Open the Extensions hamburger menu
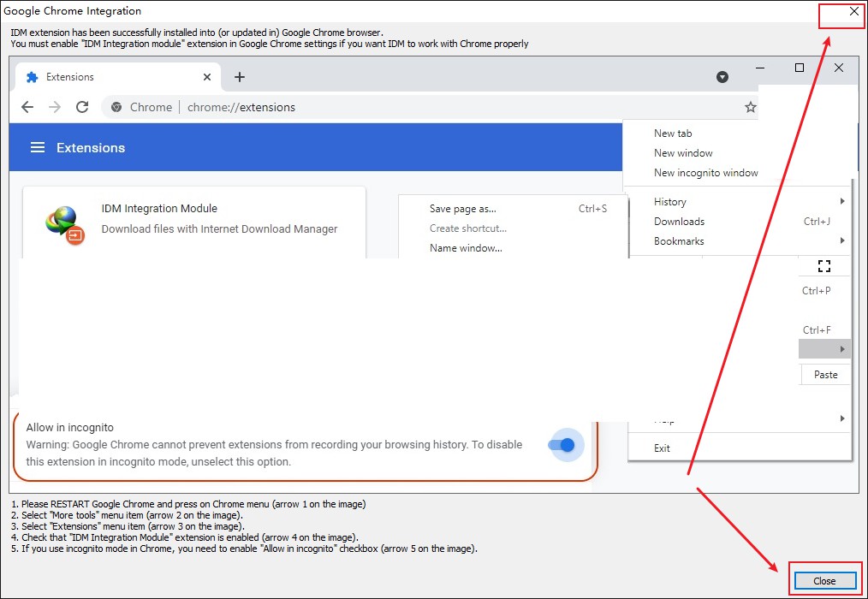868x599 pixels. [x=38, y=147]
